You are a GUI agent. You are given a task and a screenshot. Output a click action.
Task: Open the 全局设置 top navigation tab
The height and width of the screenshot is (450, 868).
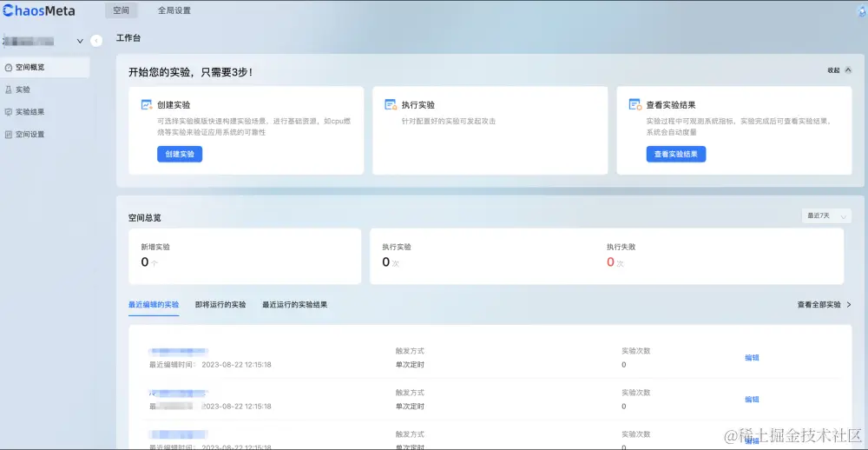(x=174, y=10)
